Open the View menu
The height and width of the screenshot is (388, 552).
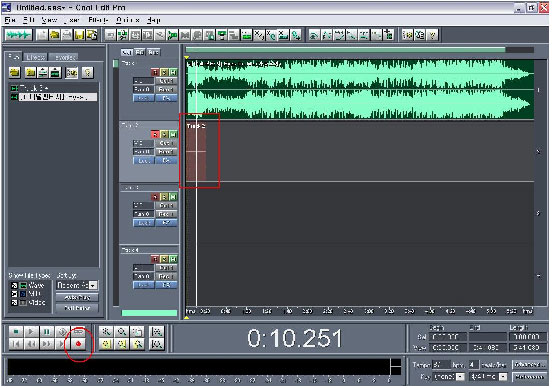tap(49, 20)
